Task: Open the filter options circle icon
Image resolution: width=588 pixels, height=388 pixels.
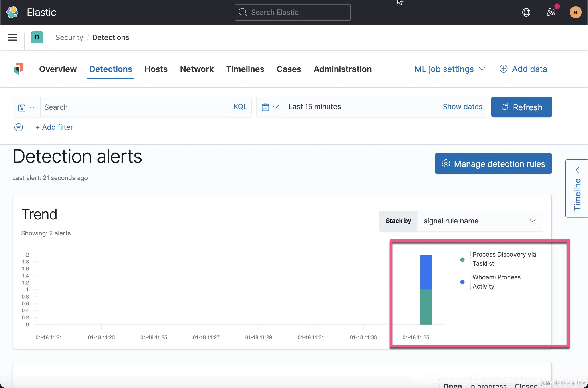Action: [19, 127]
